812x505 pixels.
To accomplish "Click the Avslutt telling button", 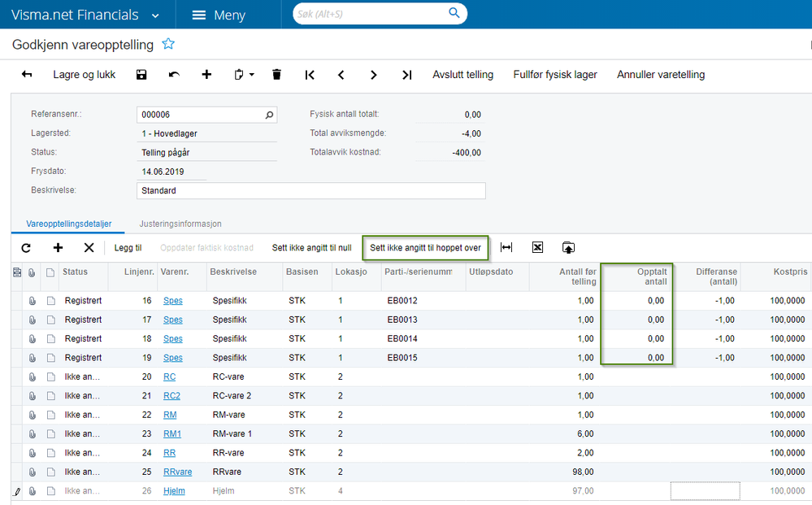I will [x=463, y=75].
